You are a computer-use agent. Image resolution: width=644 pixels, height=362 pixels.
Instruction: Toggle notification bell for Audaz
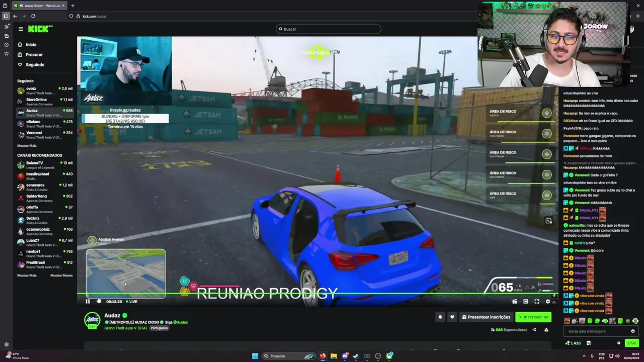tap(440, 317)
